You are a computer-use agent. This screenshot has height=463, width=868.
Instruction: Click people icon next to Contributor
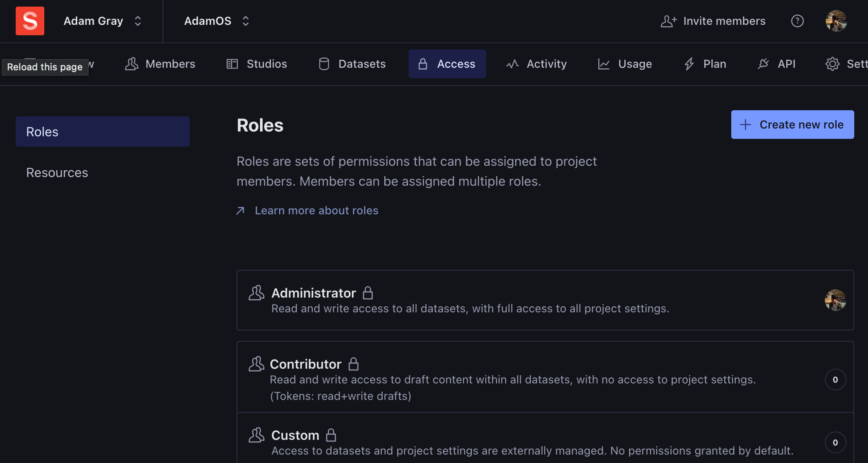coord(256,364)
